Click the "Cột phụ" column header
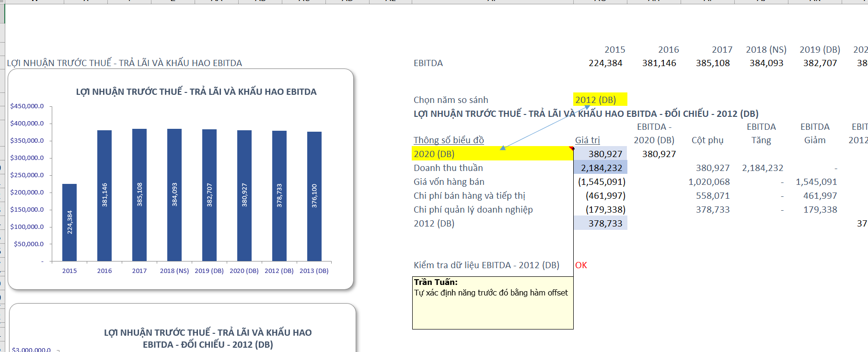The image size is (868, 352). click(707, 140)
